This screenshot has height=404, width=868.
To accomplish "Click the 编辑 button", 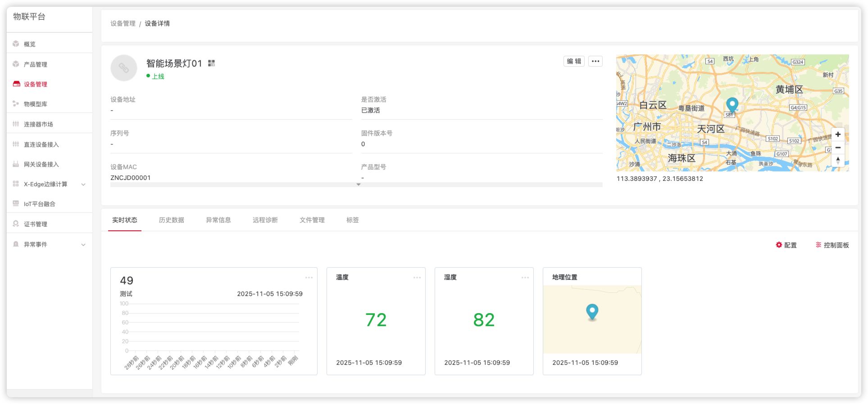I will point(574,61).
